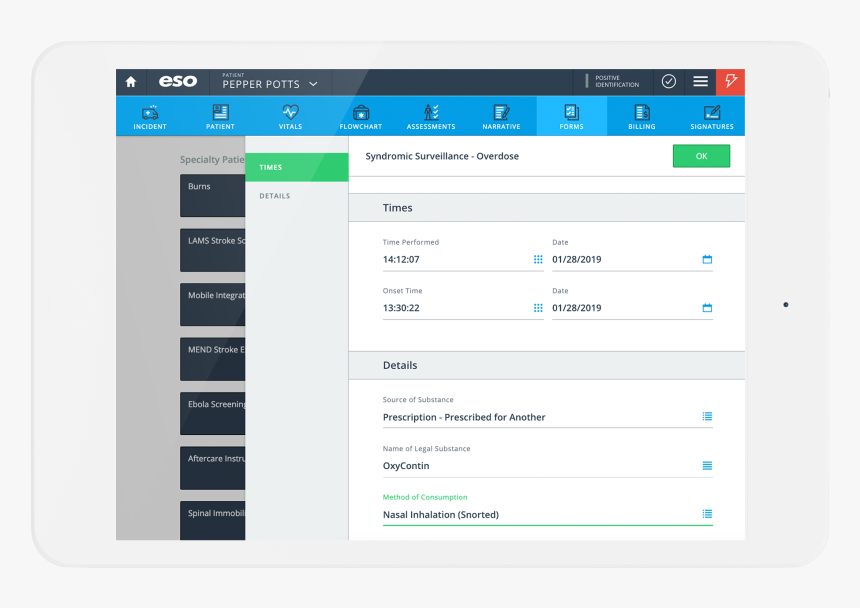Open keypad icon for Onset Time
Image resolution: width=860 pixels, height=608 pixels.
[x=538, y=308]
